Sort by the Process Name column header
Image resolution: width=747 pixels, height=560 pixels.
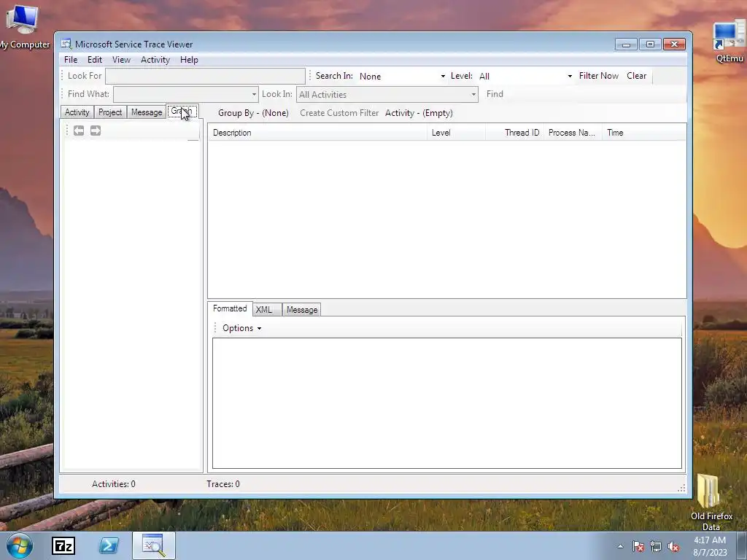573,133
